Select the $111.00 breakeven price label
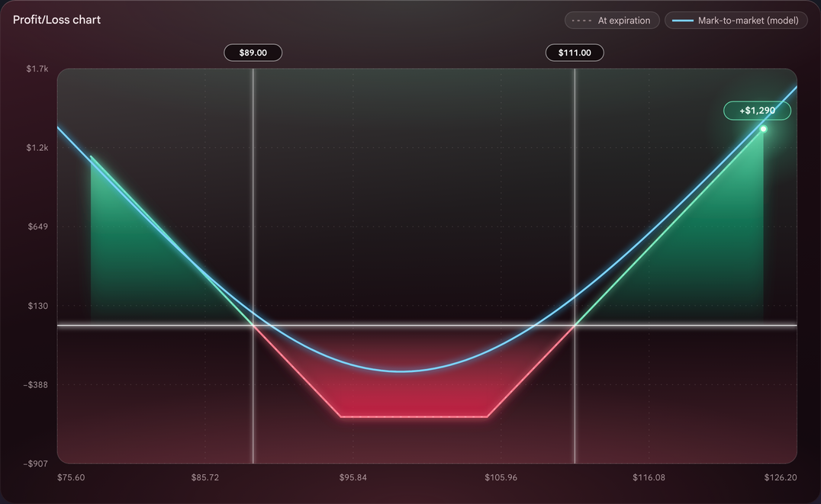 [x=575, y=53]
